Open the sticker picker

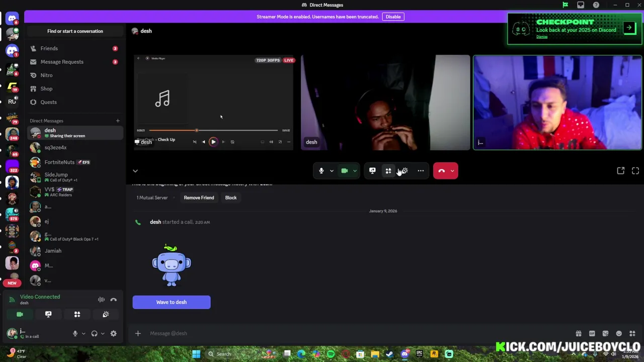tap(605, 333)
